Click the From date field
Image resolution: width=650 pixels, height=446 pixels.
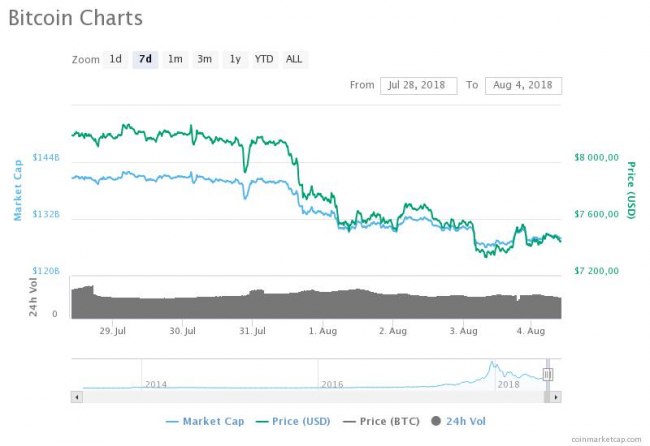click(x=419, y=85)
